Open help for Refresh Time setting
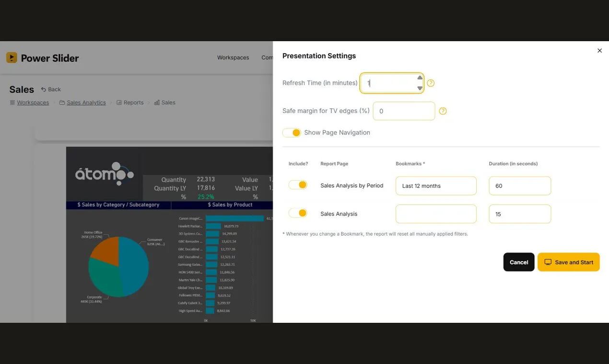This screenshot has height=364, width=609. click(x=431, y=83)
